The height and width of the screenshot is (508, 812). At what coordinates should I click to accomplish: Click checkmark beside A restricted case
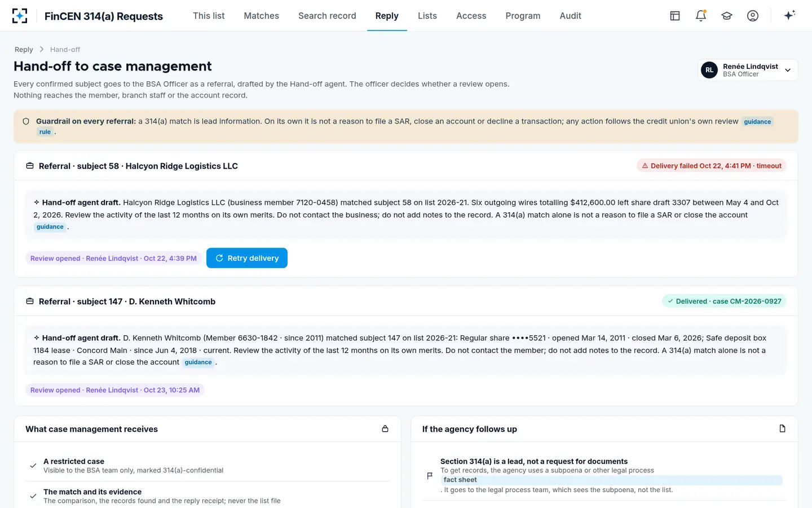coord(33,466)
